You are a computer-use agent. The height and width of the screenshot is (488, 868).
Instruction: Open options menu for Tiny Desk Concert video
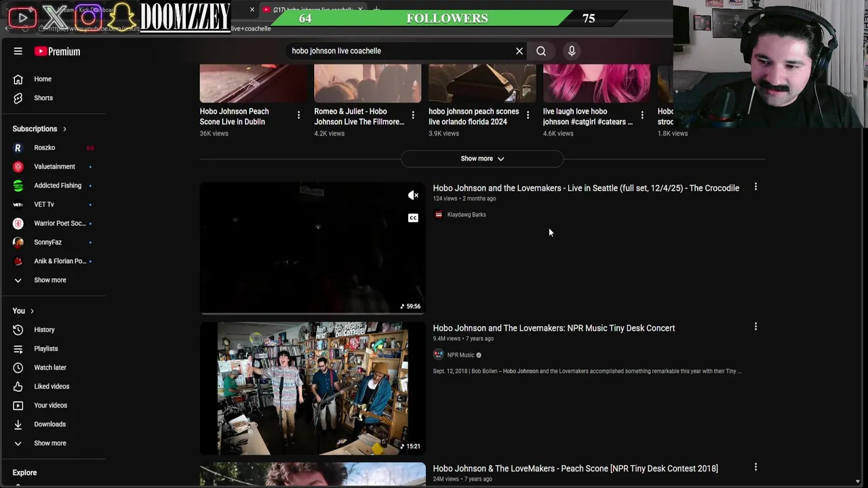click(x=755, y=327)
